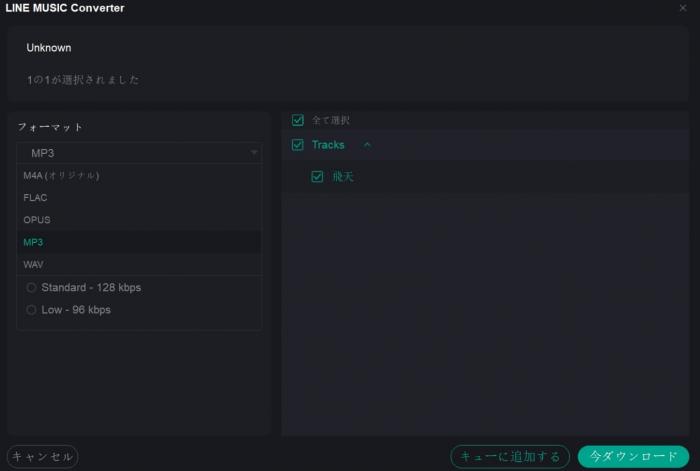Viewport: 700px width, 471px height.
Task: Start download with 今ダウンロード button
Action: 633,457
